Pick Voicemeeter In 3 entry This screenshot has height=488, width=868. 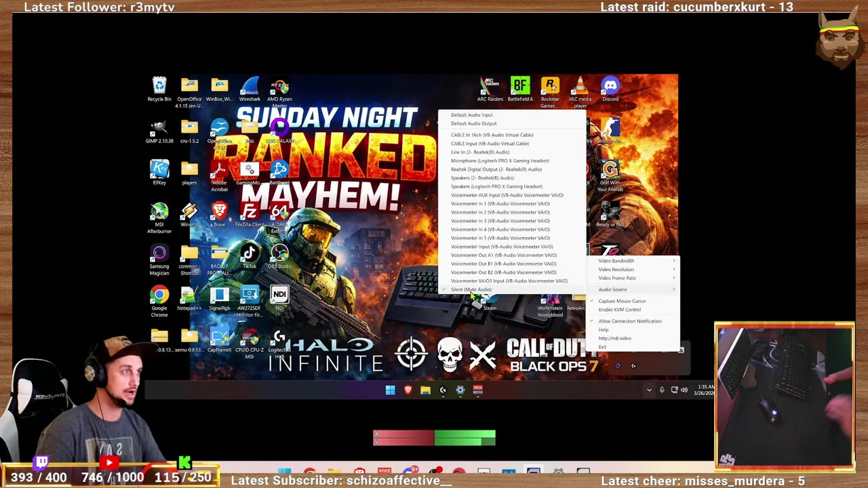pyautogui.click(x=512, y=221)
